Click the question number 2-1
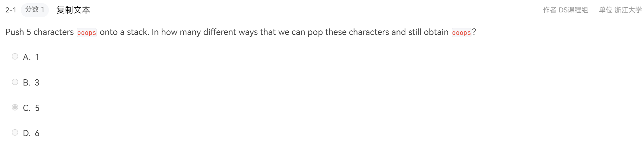Viewport: 644px width, 142px height. coord(11,10)
